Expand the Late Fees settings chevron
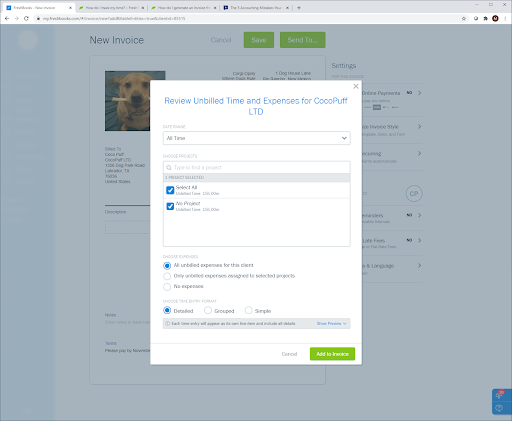Viewport: 512px width, 421px height. (x=420, y=240)
